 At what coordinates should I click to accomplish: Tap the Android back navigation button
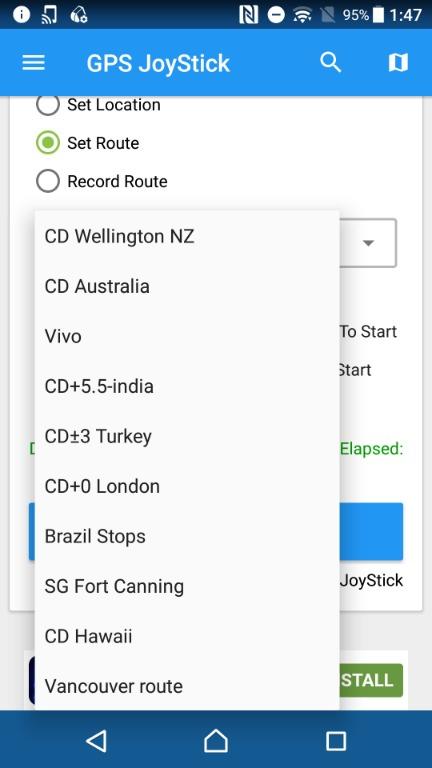pos(96,741)
